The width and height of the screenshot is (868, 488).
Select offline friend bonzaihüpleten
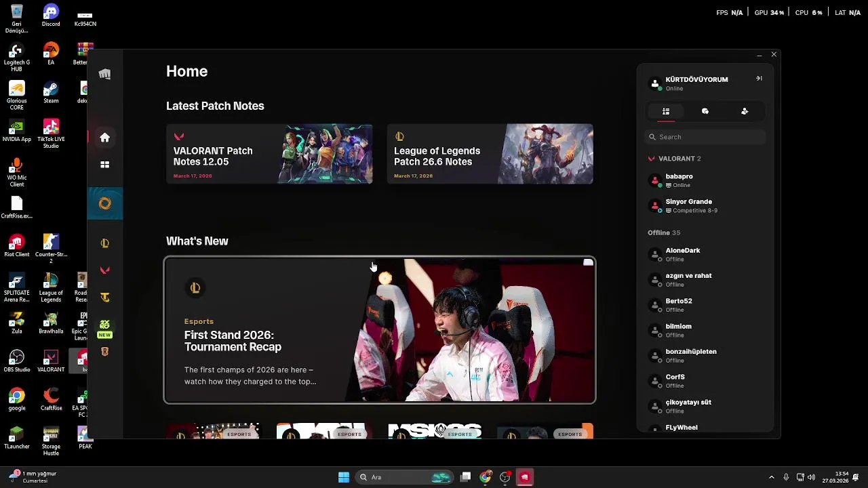pyautogui.click(x=705, y=356)
